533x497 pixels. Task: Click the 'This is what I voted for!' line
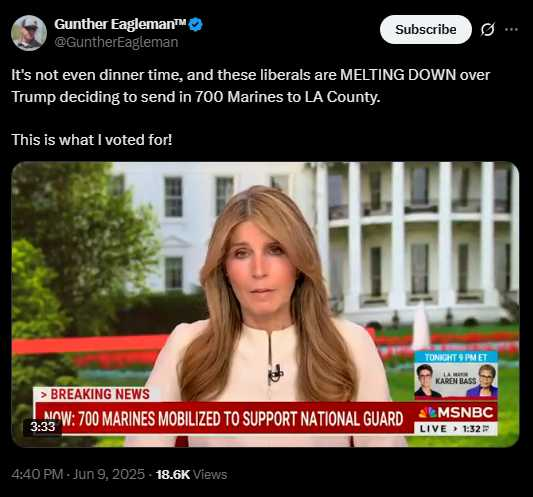point(92,140)
